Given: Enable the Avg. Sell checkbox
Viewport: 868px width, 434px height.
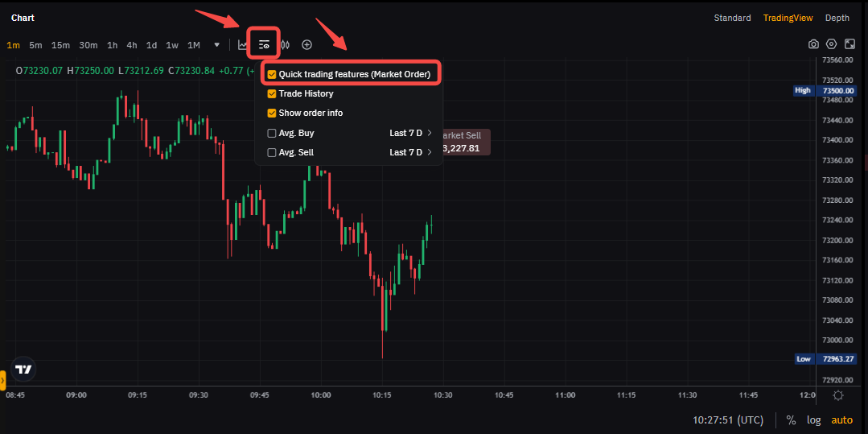Looking at the screenshot, I should (272, 152).
